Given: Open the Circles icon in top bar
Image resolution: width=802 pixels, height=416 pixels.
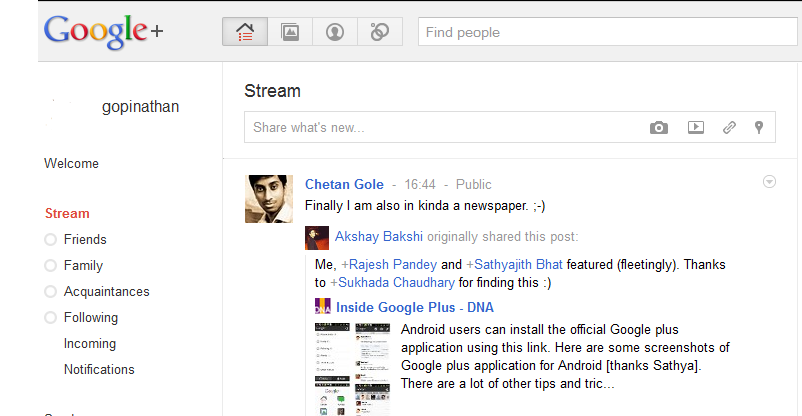Looking at the screenshot, I should click(380, 32).
